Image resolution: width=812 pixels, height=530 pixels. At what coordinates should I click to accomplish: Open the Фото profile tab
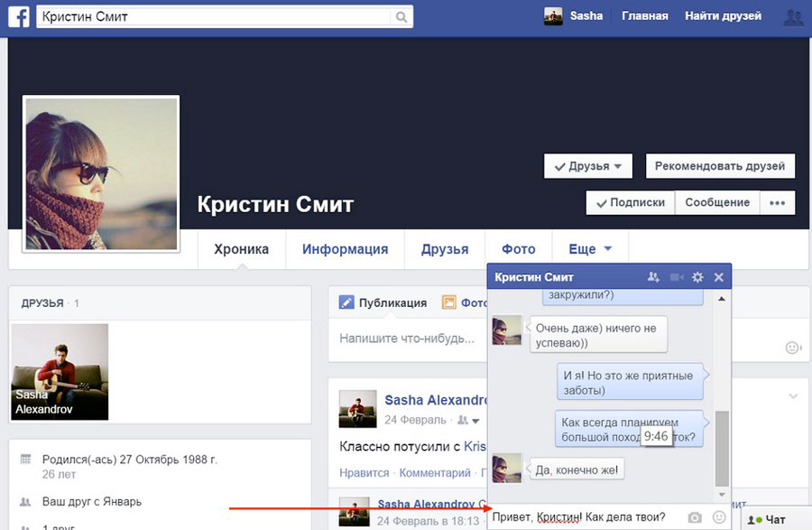tap(519, 249)
